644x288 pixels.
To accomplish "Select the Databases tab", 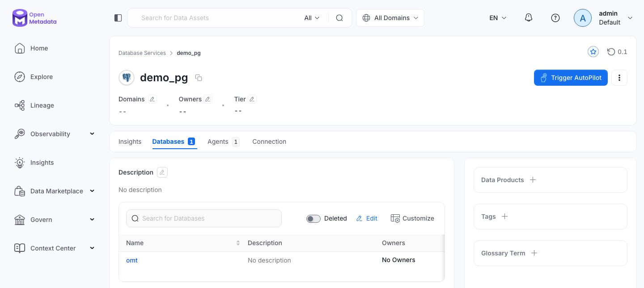I will point(174,142).
